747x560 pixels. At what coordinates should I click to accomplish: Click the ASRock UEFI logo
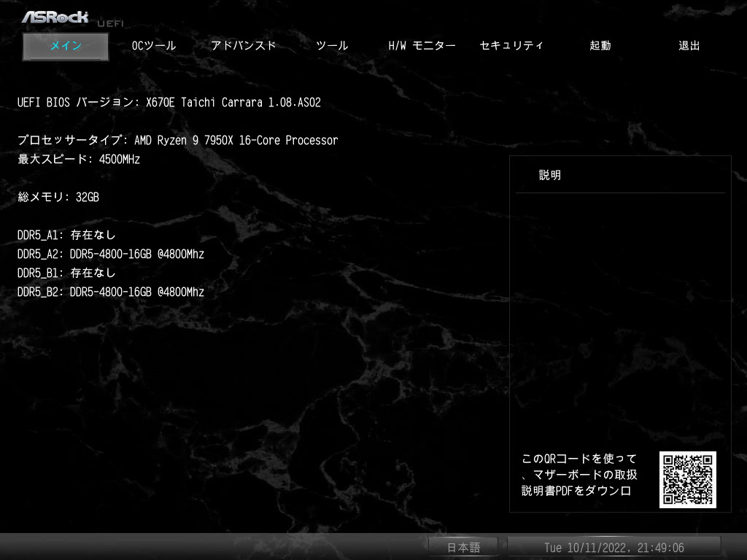[72, 18]
